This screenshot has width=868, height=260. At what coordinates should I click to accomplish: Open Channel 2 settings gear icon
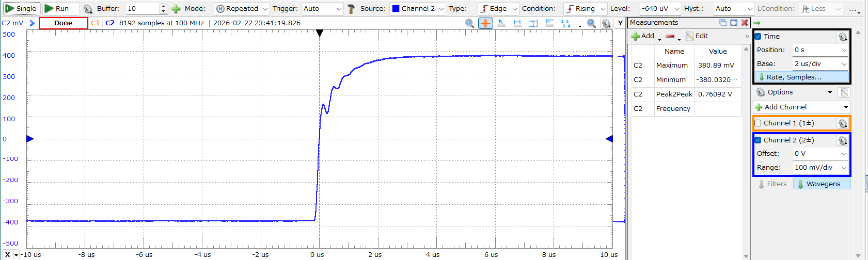tap(842, 140)
